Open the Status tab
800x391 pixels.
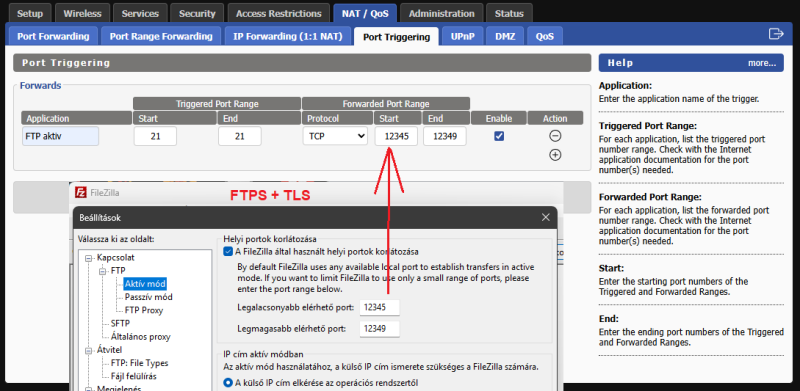(x=509, y=14)
